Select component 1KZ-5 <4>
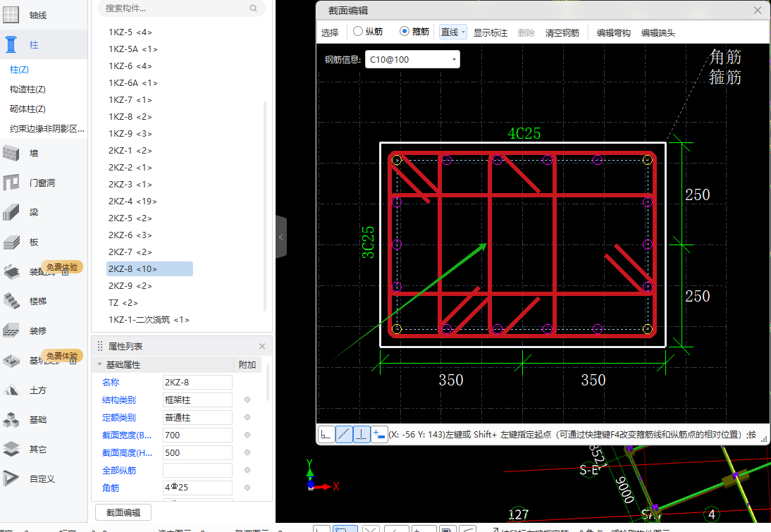 click(x=130, y=32)
